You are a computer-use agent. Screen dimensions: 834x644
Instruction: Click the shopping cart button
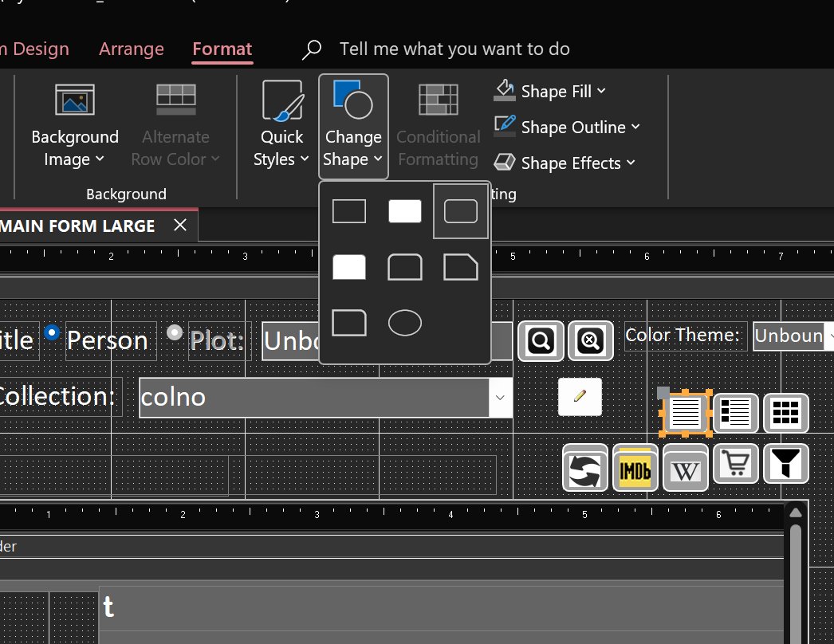coord(736,464)
